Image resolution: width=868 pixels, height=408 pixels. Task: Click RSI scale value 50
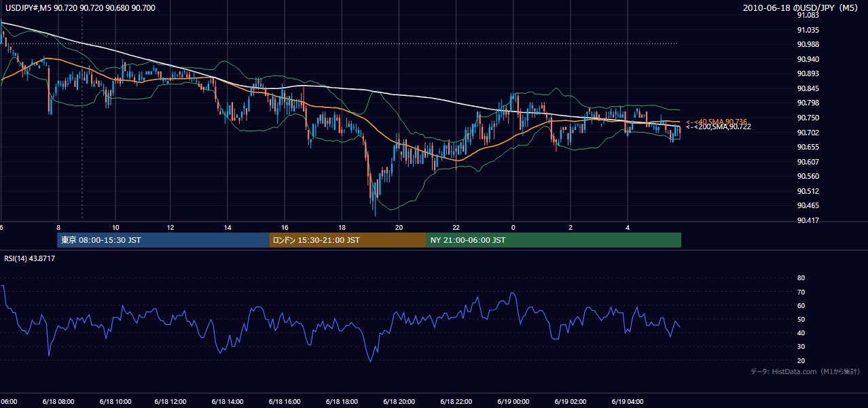tap(801, 319)
